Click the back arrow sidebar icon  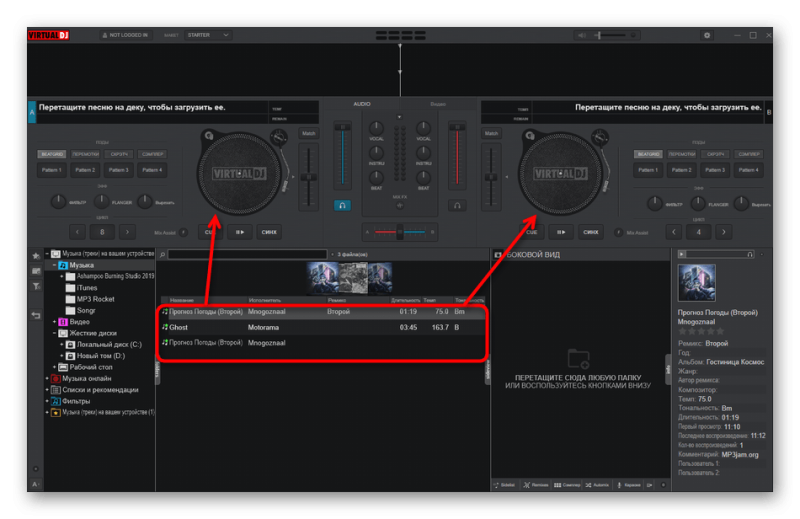pos(36,315)
